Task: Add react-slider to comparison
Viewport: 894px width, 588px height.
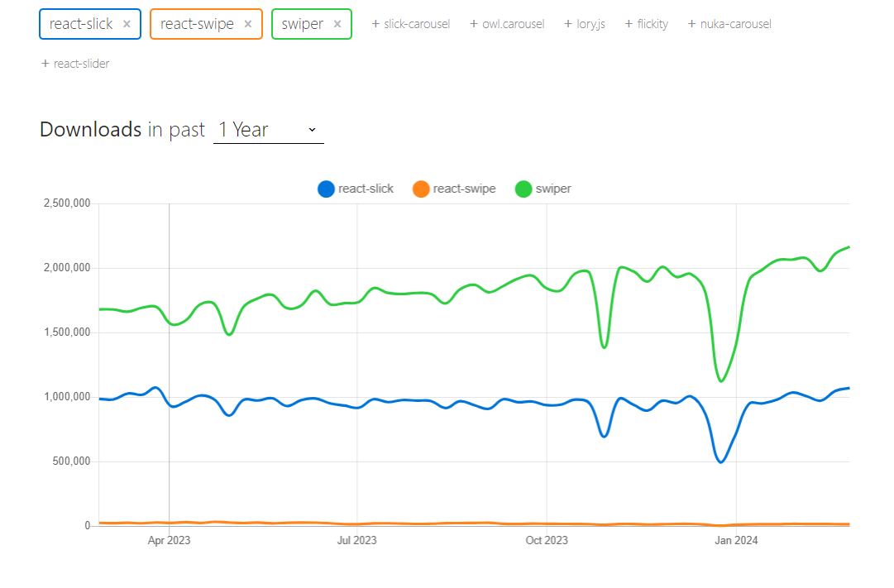Action: [x=75, y=64]
